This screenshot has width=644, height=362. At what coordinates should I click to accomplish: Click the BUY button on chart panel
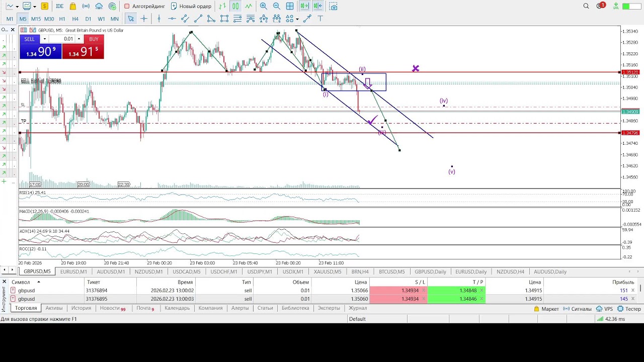point(94,39)
